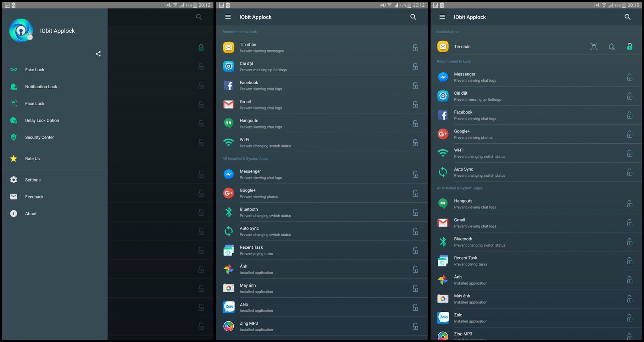Tap 'Prevent prying tasks' text on the right screen
Screen dimensions: 644x342
pos(470,264)
